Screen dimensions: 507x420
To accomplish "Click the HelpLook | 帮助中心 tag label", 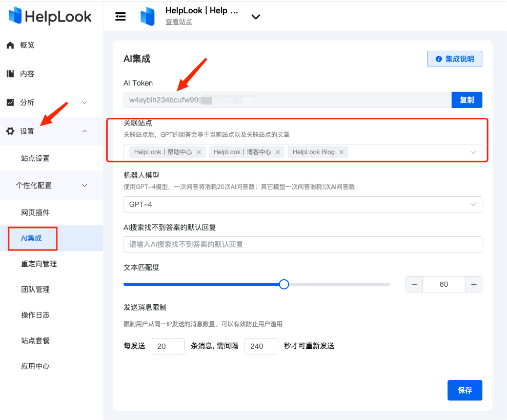I will [163, 152].
